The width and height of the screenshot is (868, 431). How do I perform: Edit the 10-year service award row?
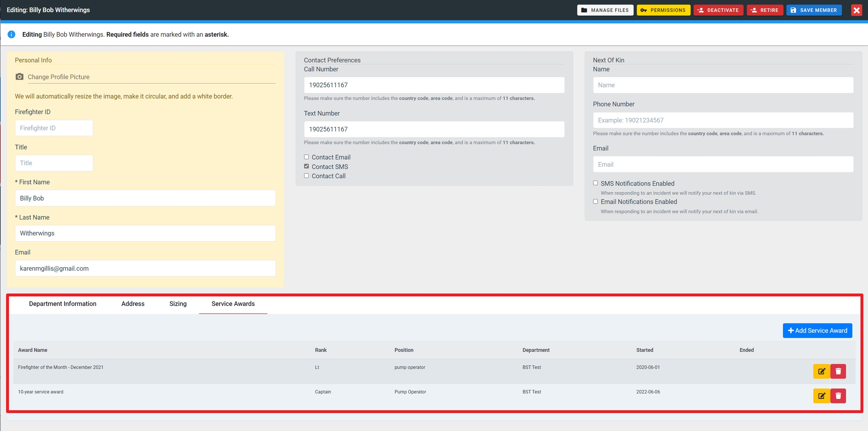(821, 396)
